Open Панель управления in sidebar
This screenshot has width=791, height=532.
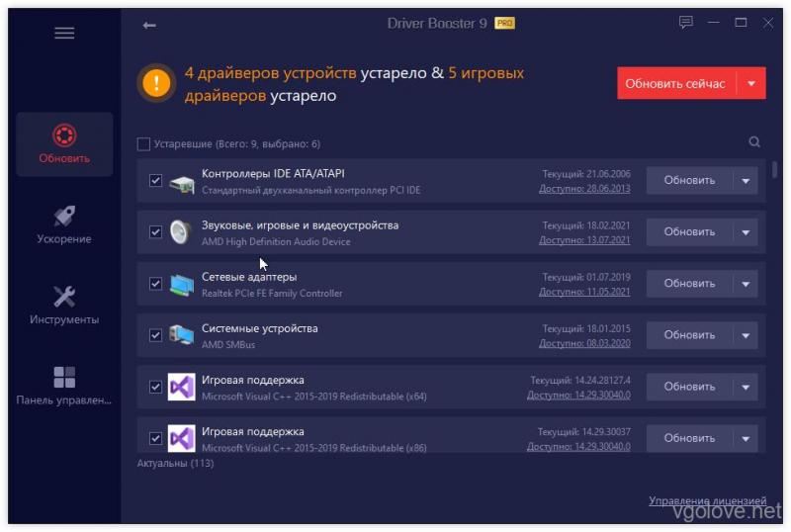(64, 387)
